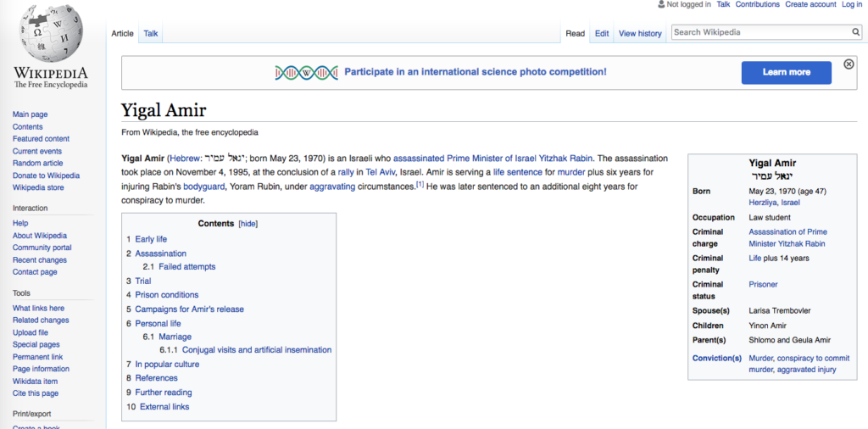Open Featured content link

coord(41,139)
